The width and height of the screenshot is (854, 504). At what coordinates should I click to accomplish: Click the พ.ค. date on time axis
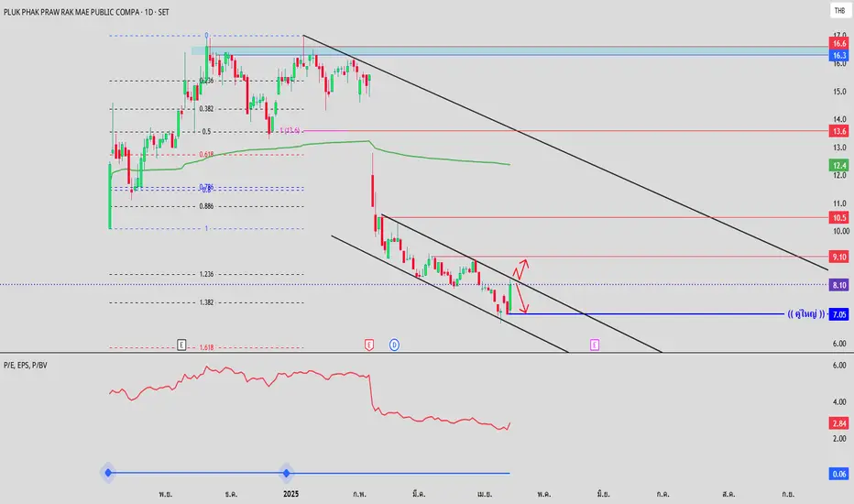tap(543, 494)
